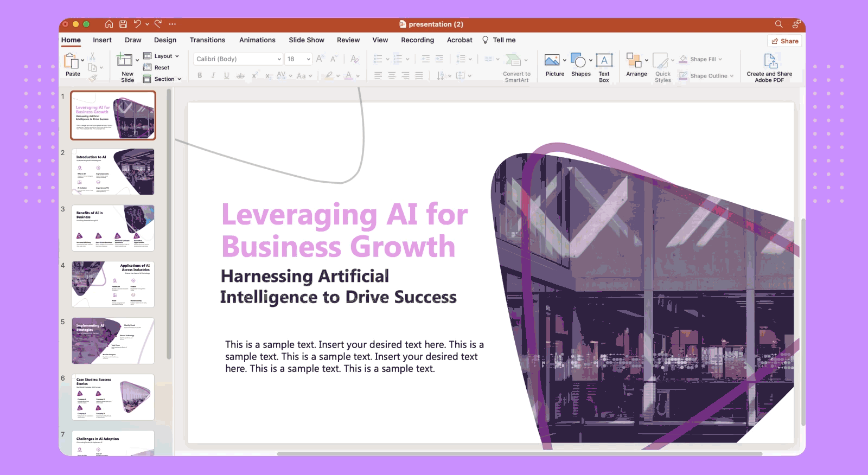Redo the last action

coord(158,24)
